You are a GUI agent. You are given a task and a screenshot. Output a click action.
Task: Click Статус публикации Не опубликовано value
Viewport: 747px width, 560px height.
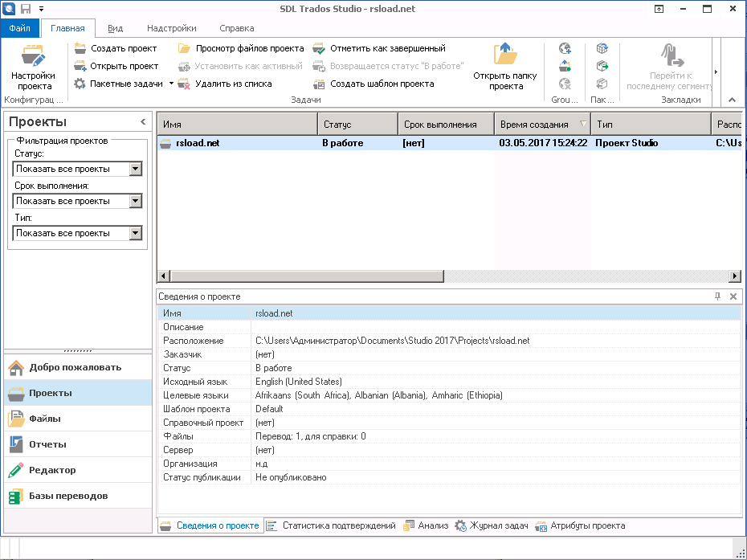click(291, 477)
